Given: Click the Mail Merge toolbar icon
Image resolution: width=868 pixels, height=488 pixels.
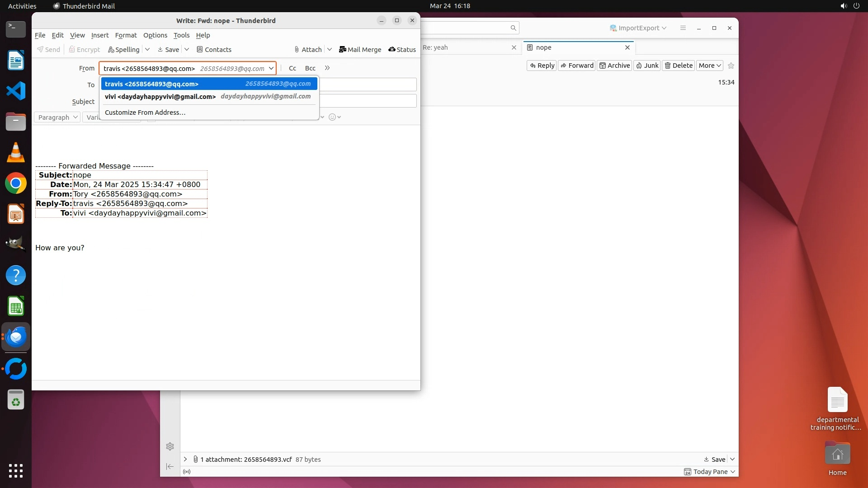Looking at the screenshot, I should (x=360, y=50).
